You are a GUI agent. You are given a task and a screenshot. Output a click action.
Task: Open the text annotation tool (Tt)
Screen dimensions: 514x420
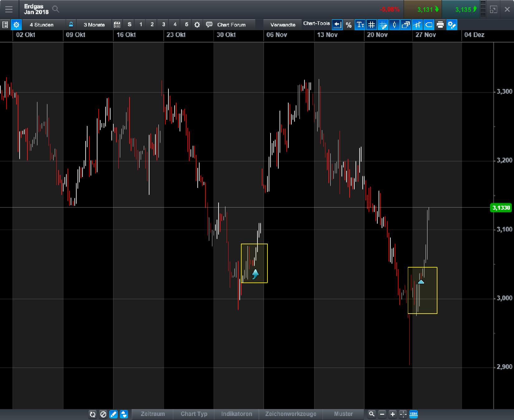[x=360, y=25]
